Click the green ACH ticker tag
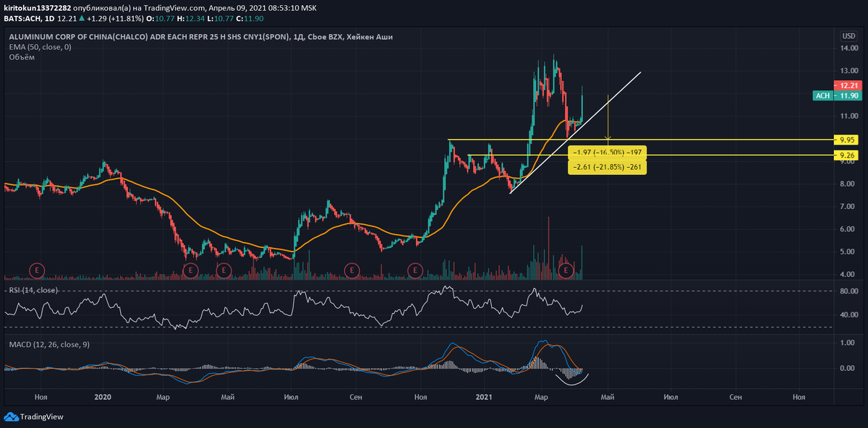The image size is (868, 428). 822,95
